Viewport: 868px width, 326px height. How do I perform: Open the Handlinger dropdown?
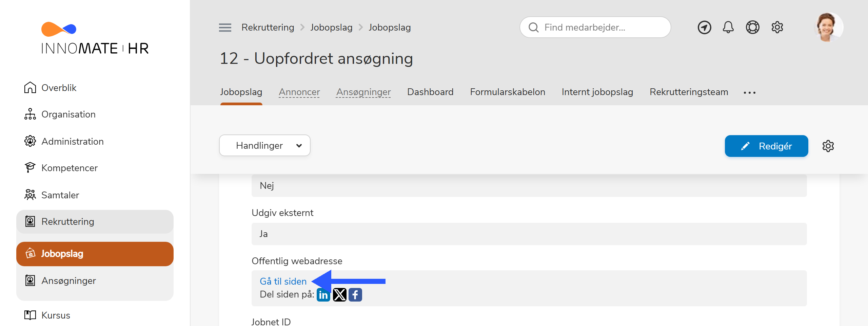click(265, 145)
